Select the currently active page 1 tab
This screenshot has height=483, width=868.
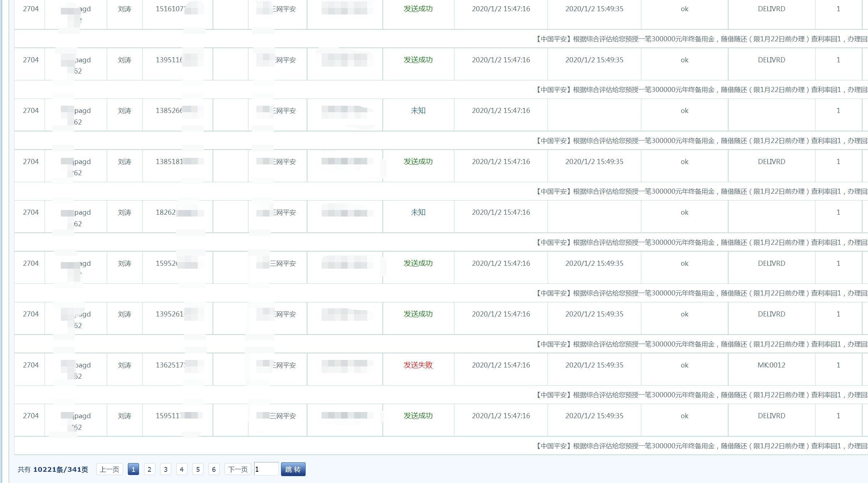pos(133,469)
